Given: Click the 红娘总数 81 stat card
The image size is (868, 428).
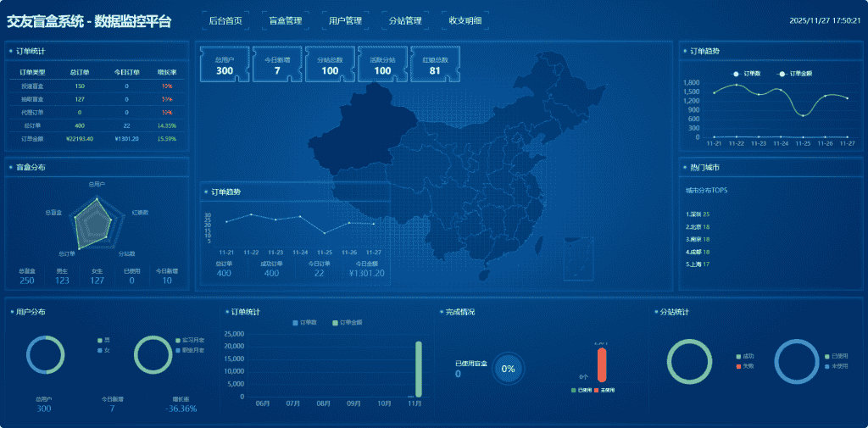Looking at the screenshot, I should coord(435,64).
